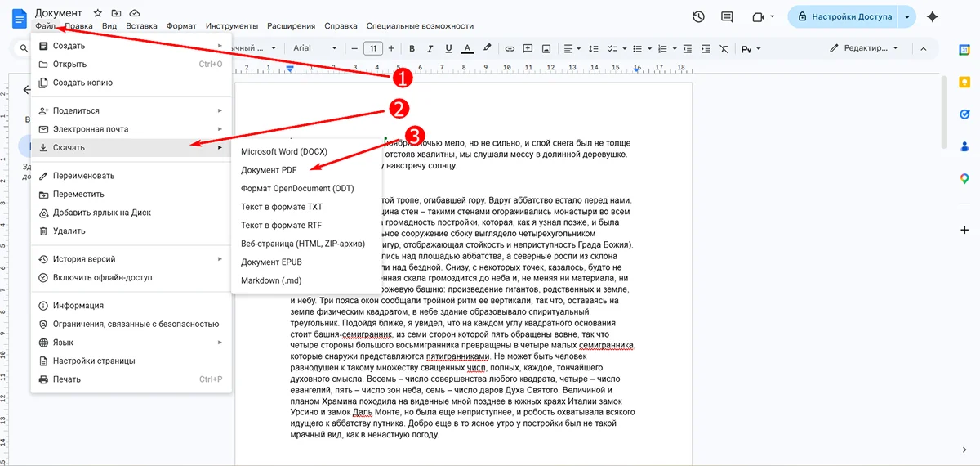The height and width of the screenshot is (466, 980).
Task: Open the Вставка menu
Action: 142,26
